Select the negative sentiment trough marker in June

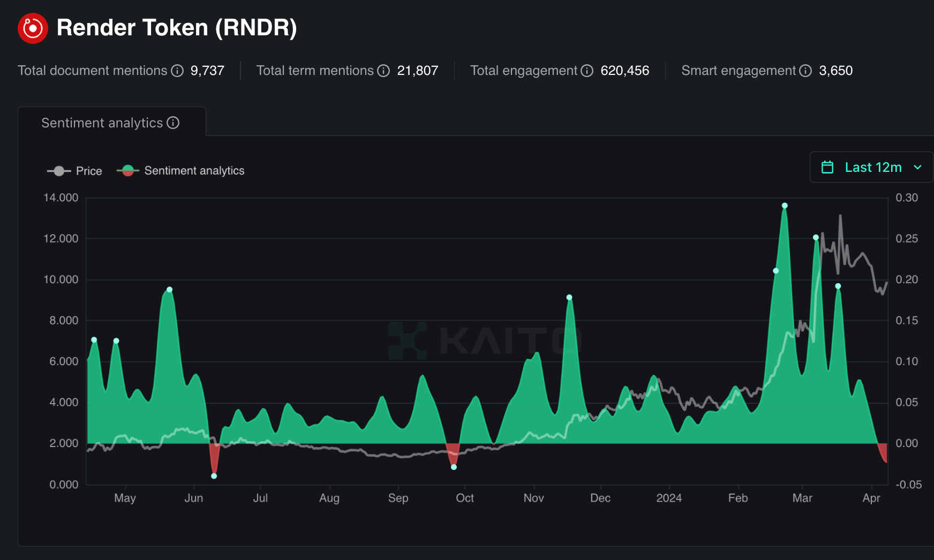tap(214, 476)
